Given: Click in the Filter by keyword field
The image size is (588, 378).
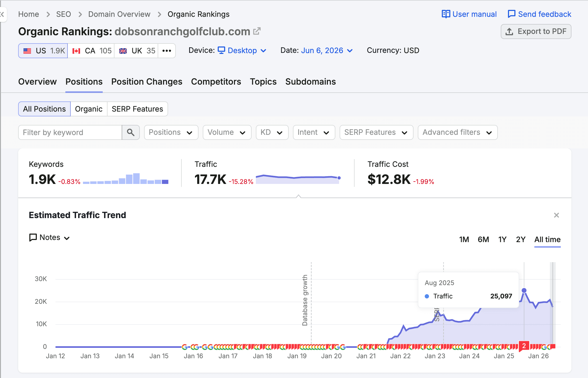Looking at the screenshot, I should [x=70, y=132].
